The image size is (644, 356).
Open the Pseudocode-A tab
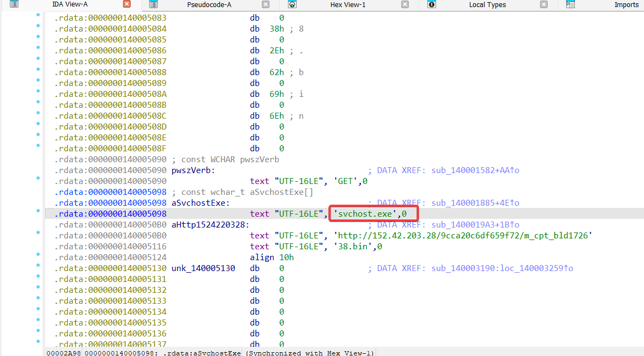coord(209,4)
